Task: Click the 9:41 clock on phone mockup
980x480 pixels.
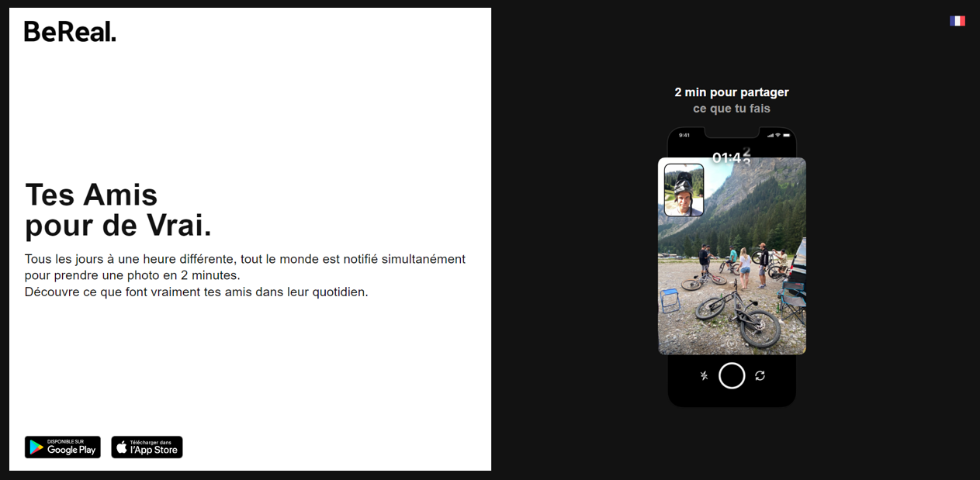Action: tap(684, 135)
